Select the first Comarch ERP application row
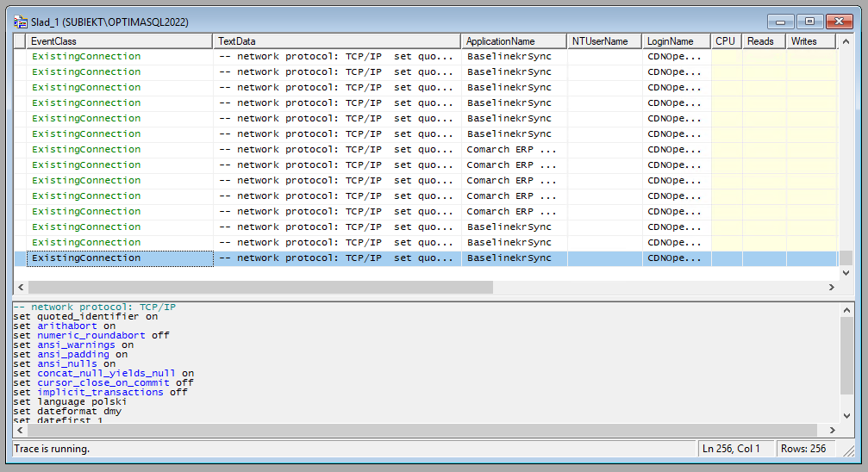Image resolution: width=868 pixels, height=472 pixels. click(426, 149)
